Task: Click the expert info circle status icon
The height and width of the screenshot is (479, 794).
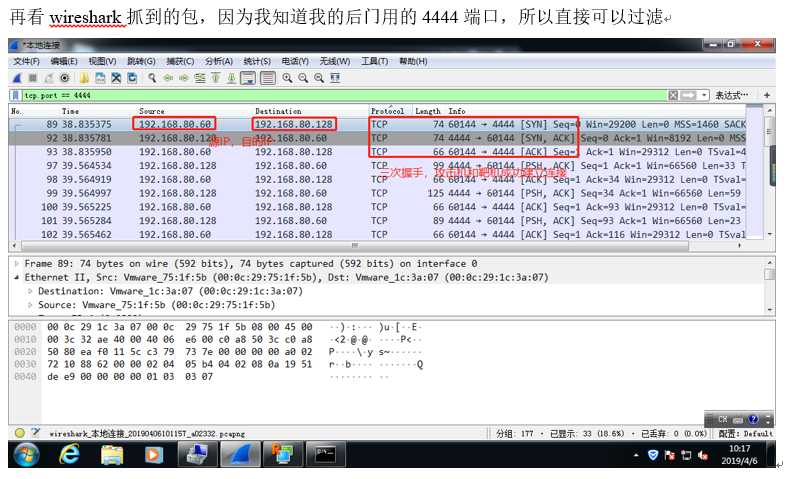Action: 19,433
